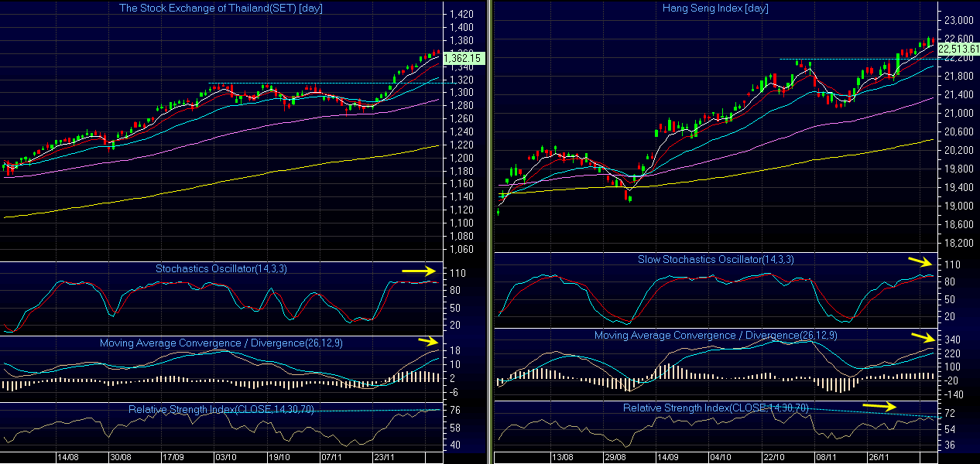Click the 1,320 price axis value
The height and width of the screenshot is (464, 980).
tap(462, 80)
